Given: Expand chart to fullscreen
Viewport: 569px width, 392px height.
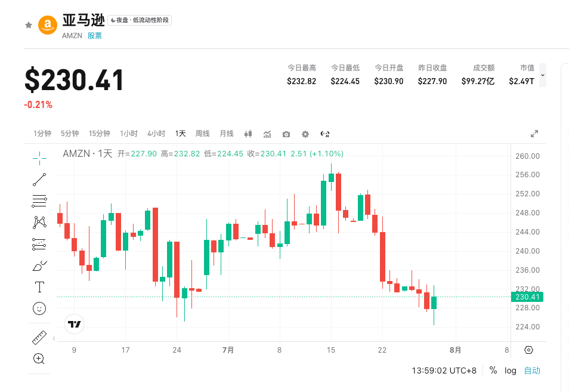Looking at the screenshot, I should [x=534, y=134].
